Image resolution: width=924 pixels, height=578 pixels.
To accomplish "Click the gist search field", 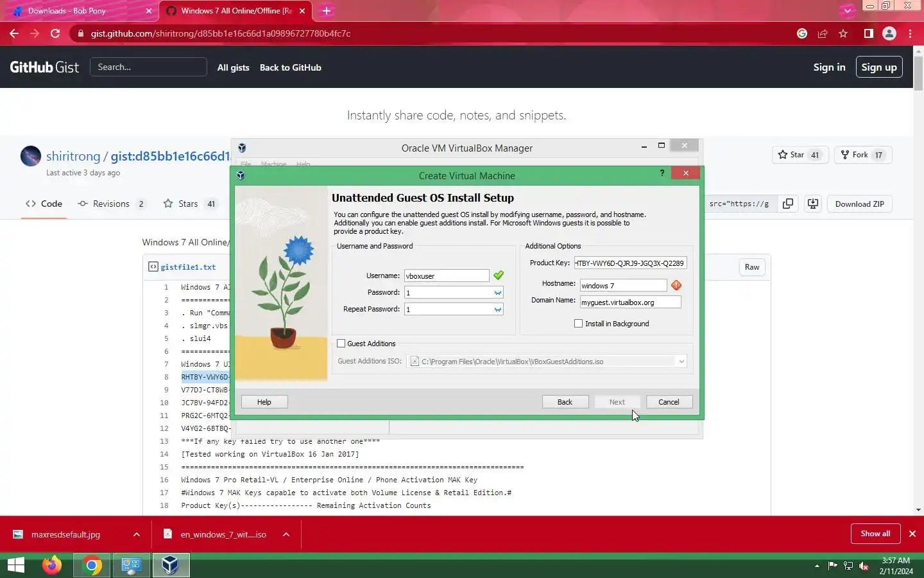I will (x=148, y=67).
